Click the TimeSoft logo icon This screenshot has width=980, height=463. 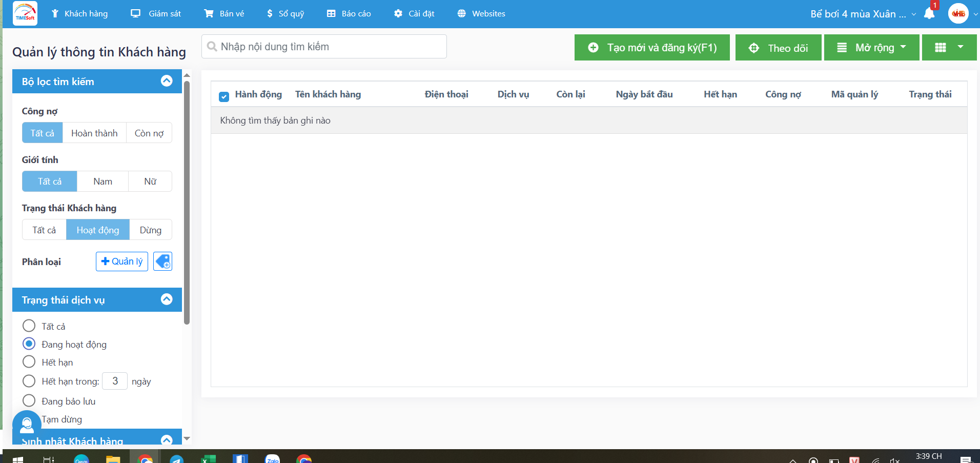pos(25,14)
